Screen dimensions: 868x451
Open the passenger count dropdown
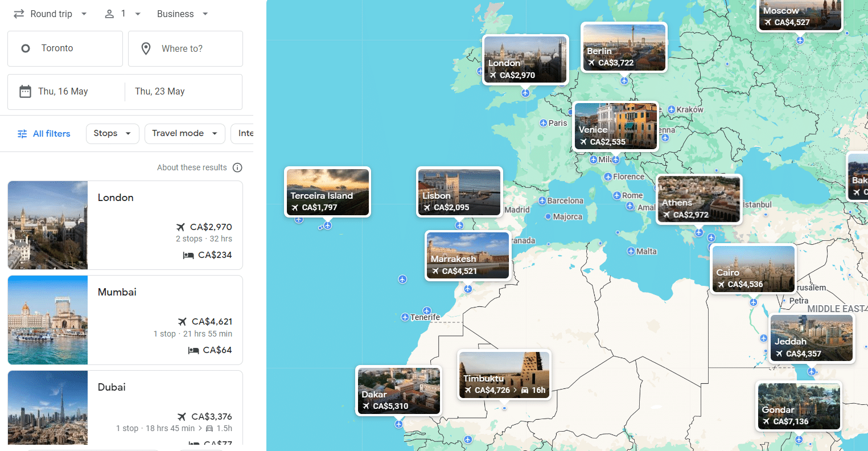[122, 14]
